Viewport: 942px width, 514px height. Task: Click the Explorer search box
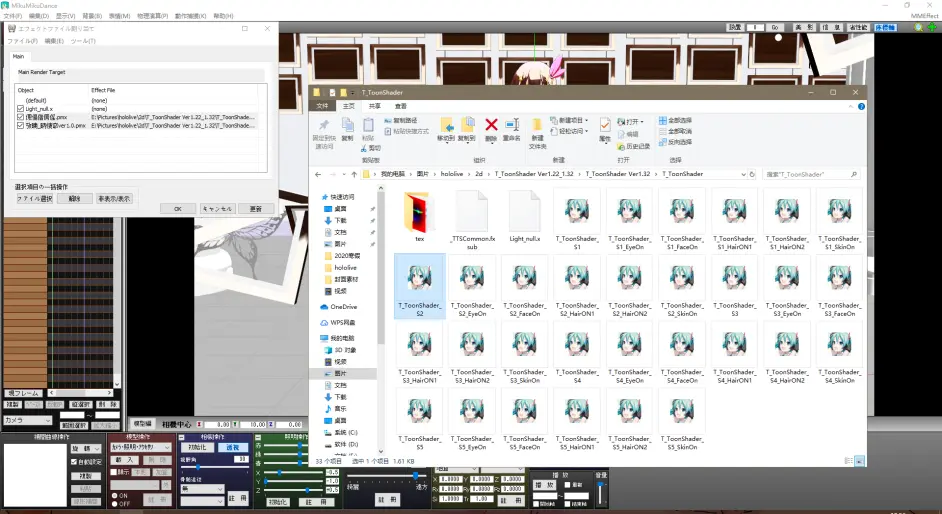pyautogui.click(x=810, y=174)
